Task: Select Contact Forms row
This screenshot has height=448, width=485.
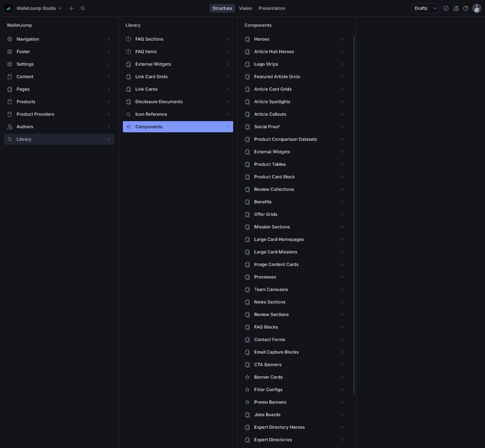Action: 295,339
